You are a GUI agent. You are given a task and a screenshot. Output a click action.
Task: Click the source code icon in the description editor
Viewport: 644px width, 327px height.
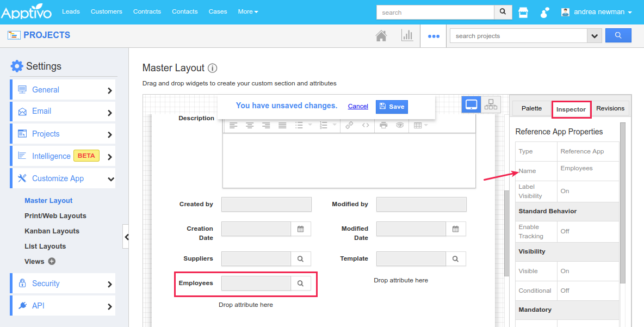[x=365, y=125]
